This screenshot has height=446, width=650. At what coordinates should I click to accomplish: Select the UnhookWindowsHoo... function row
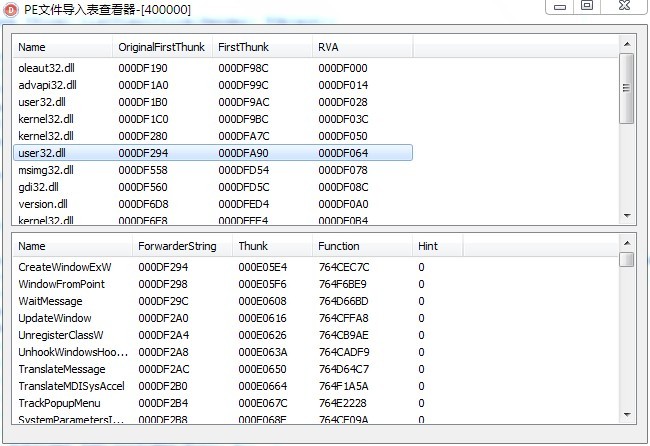238,352
